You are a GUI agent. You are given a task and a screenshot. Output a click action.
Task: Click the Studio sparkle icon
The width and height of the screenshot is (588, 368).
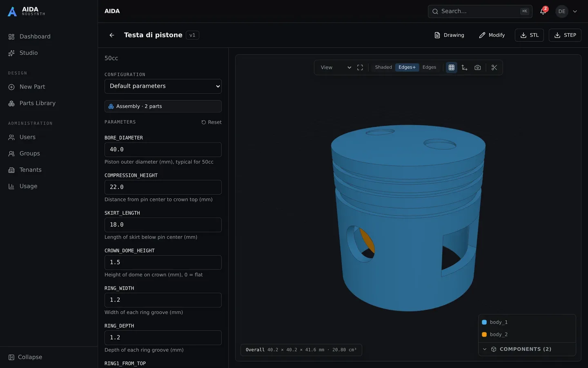click(11, 53)
